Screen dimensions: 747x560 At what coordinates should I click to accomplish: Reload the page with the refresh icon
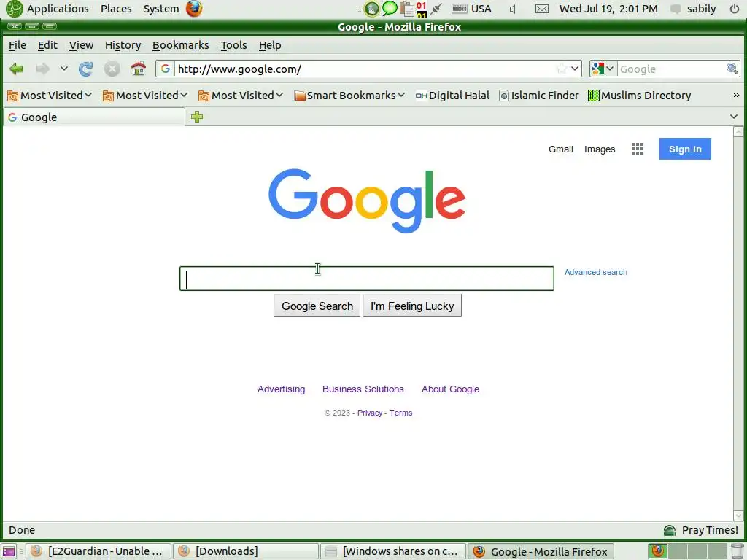point(86,69)
